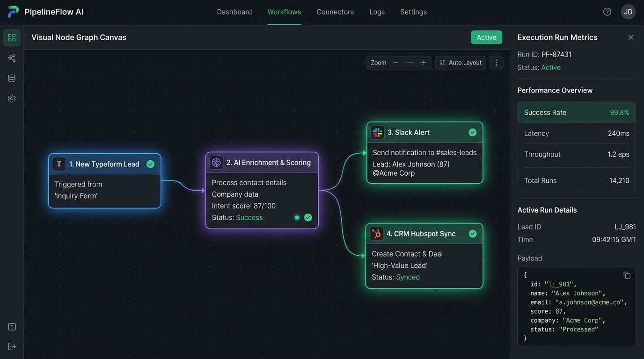The height and width of the screenshot is (359, 644).
Task: Click the 'High-Value Lead' line in Hubspot node
Action: [x=400, y=266]
